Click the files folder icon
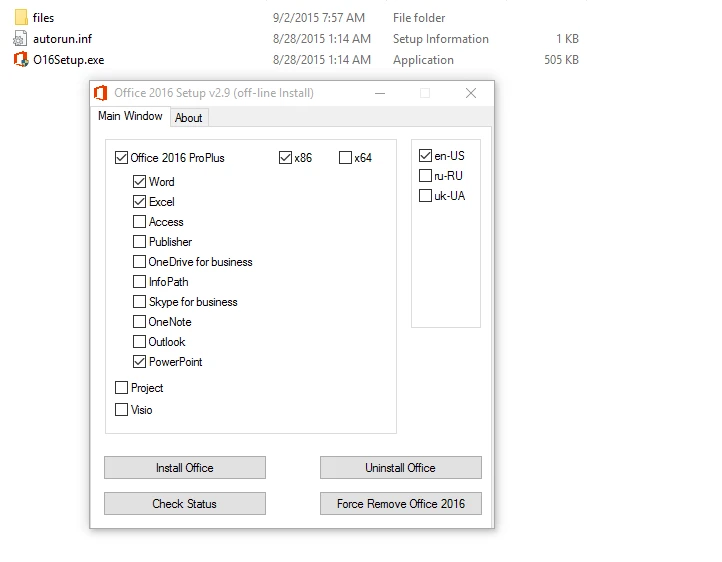 21,17
